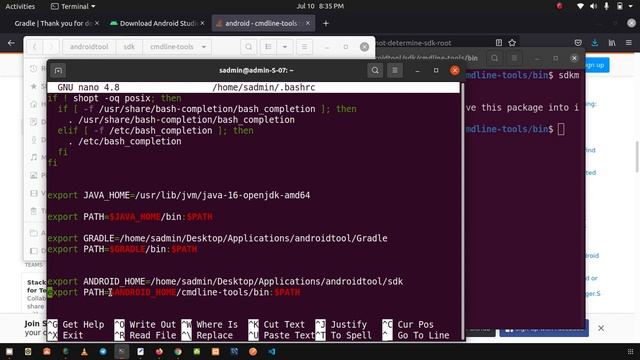Close the Gradle browser tab
Image resolution: width=640 pixels, height=360 pixels.
pyautogui.click(x=97, y=23)
